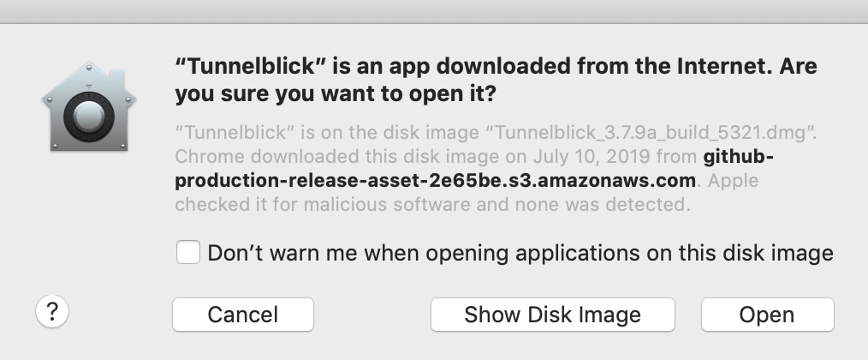
Task: Open help with the question mark button
Action: [x=52, y=313]
